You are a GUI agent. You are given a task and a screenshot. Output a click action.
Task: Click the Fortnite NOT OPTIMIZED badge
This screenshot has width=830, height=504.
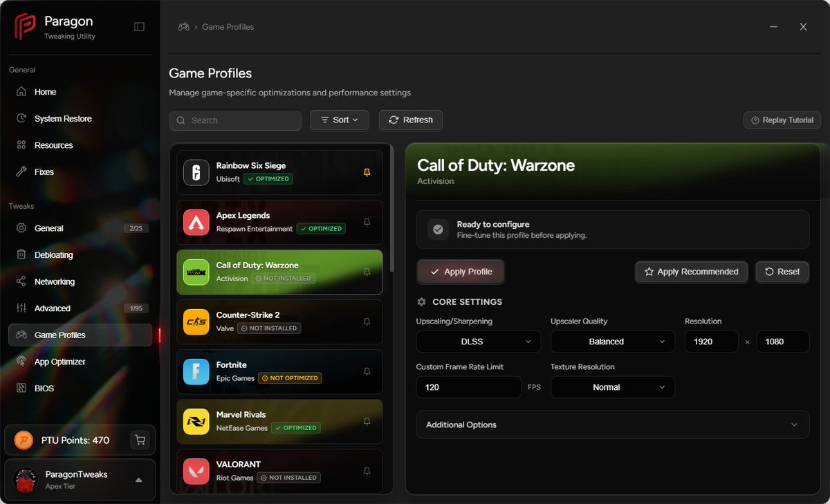pos(290,378)
